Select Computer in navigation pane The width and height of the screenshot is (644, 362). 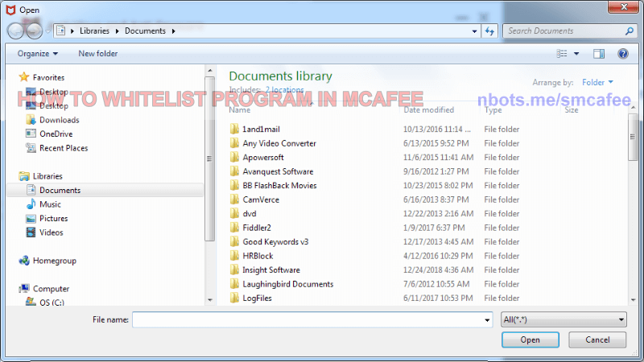51,289
